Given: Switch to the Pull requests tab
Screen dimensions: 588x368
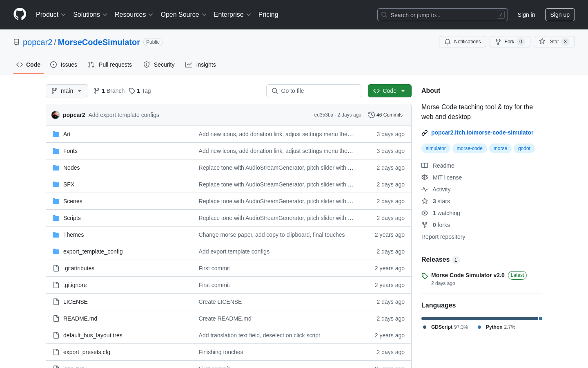Looking at the screenshot, I should (110, 65).
